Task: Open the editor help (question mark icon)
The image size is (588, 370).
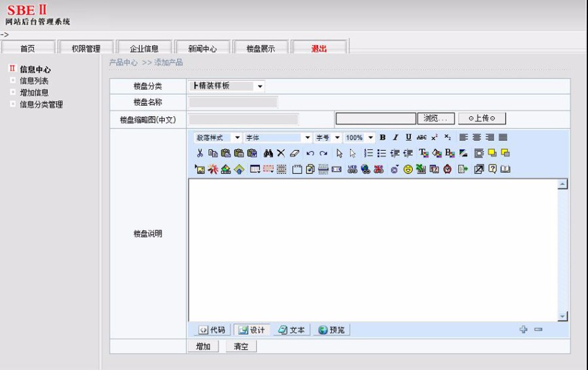Action: [493, 169]
